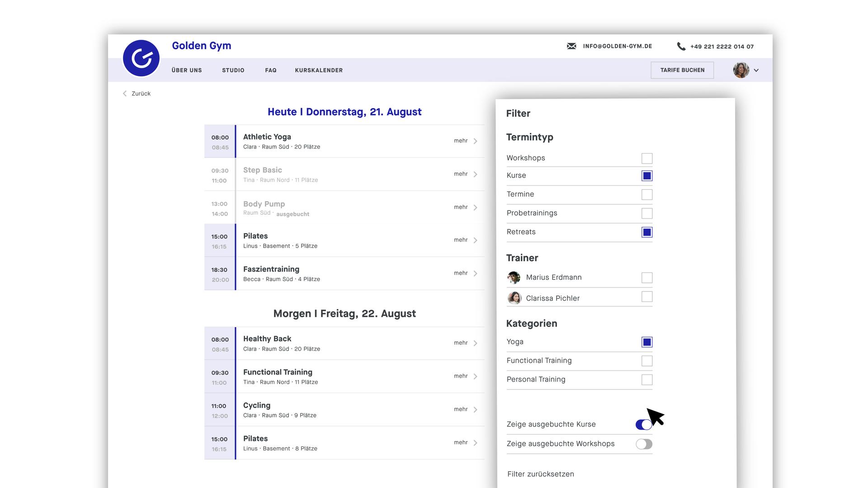Check the Marius Erdmann trainer checkbox

pyautogui.click(x=647, y=277)
